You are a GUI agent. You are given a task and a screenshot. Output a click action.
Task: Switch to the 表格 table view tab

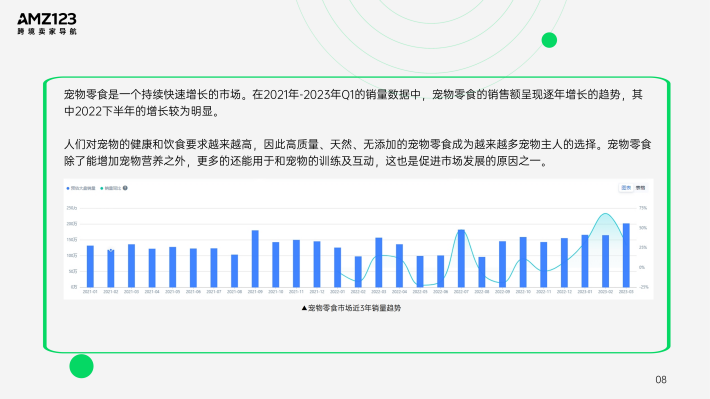[x=640, y=187]
